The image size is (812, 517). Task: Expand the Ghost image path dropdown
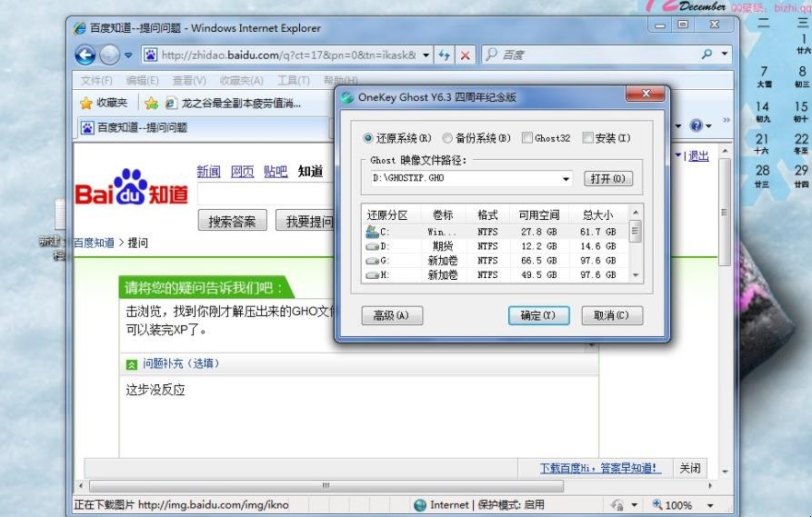click(566, 179)
